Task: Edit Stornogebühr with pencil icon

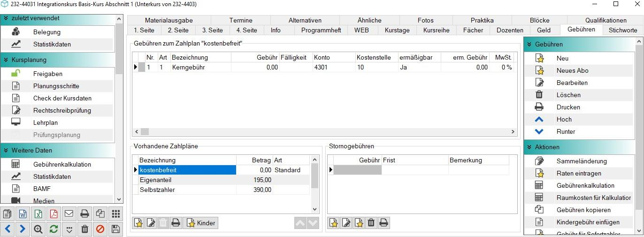Action: tap(346, 223)
